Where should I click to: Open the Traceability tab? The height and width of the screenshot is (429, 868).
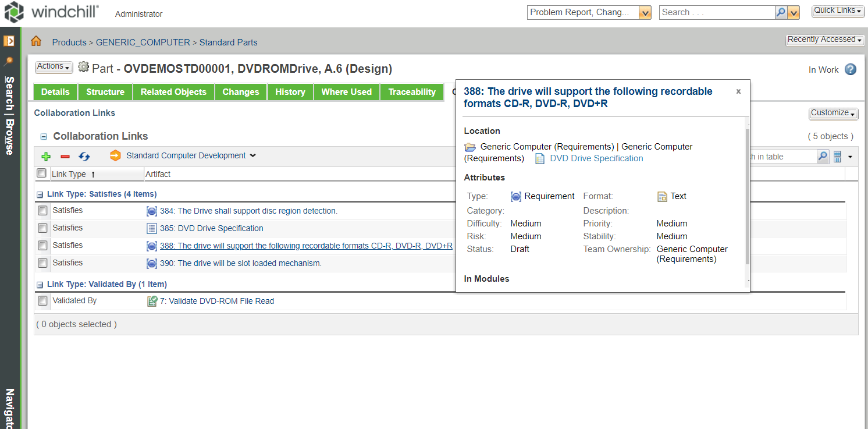tap(412, 92)
